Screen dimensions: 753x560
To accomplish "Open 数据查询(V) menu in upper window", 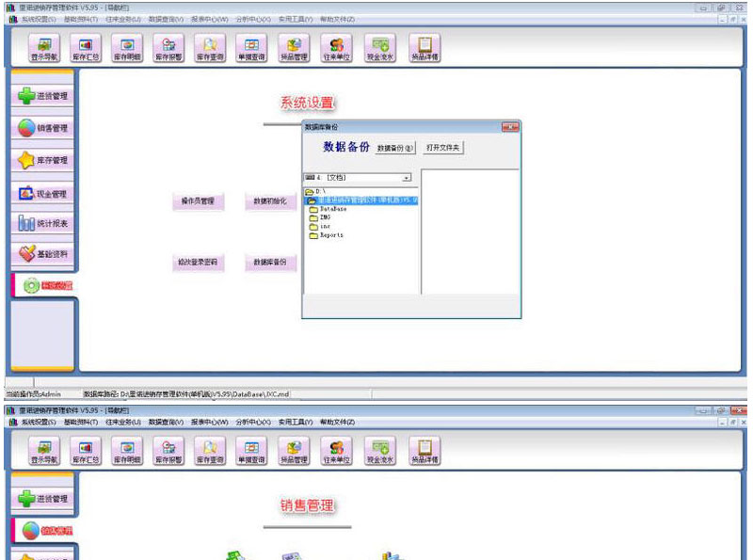I will tap(166, 19).
